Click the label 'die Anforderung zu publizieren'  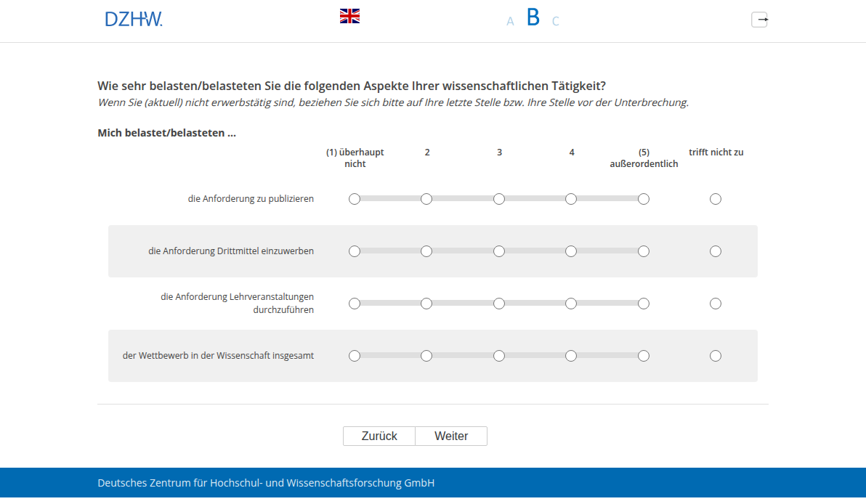tap(251, 199)
